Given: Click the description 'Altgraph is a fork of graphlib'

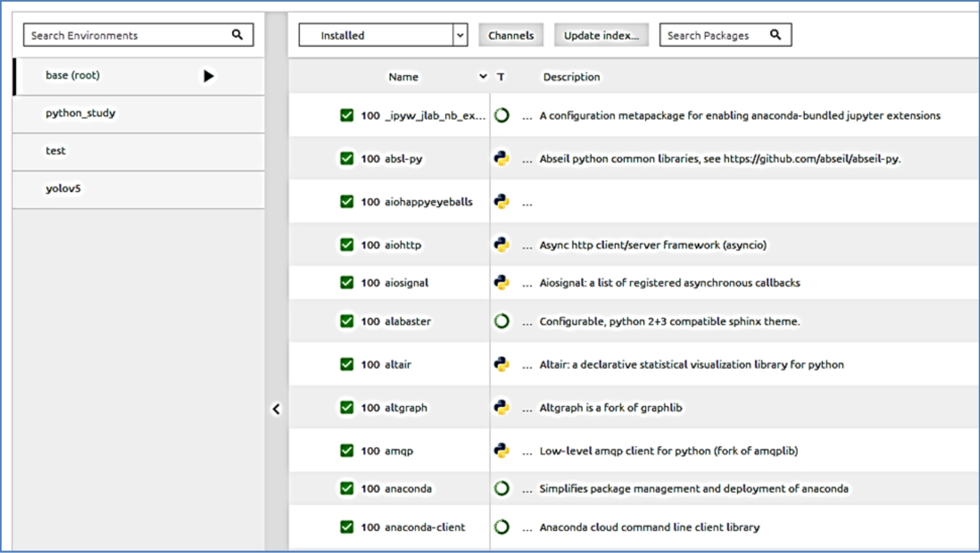Looking at the screenshot, I should pyautogui.click(x=611, y=408).
